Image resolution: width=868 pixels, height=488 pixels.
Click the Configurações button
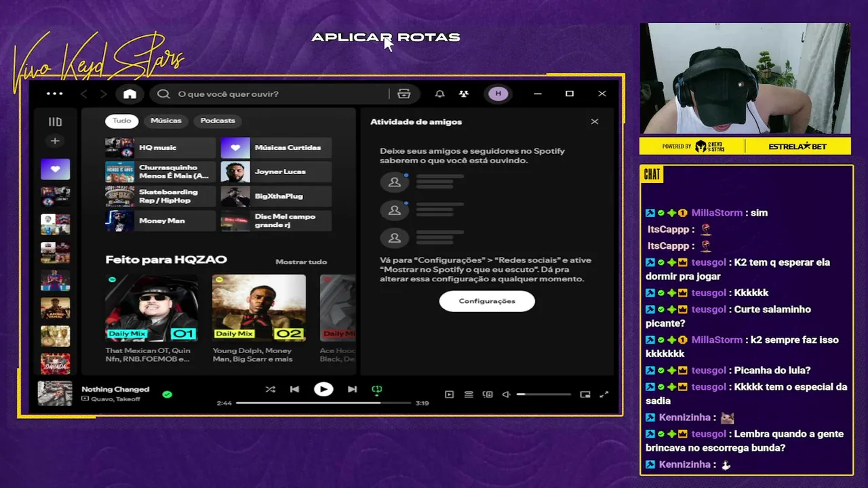[x=487, y=301]
